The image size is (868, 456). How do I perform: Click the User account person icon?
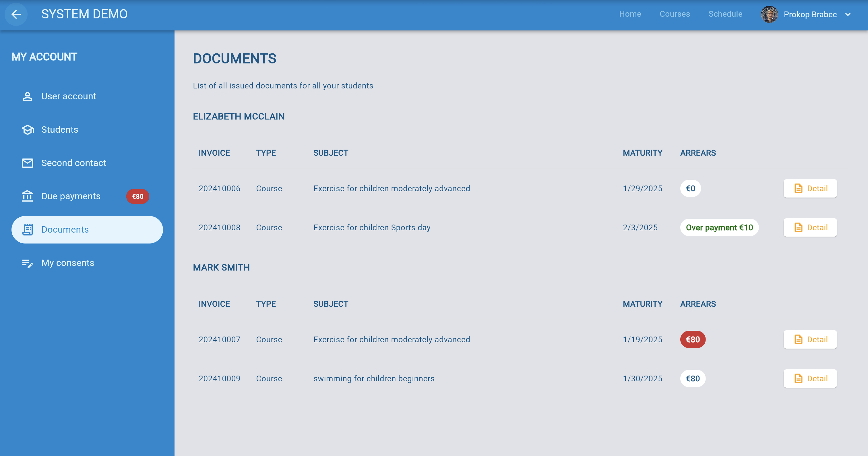pos(27,96)
